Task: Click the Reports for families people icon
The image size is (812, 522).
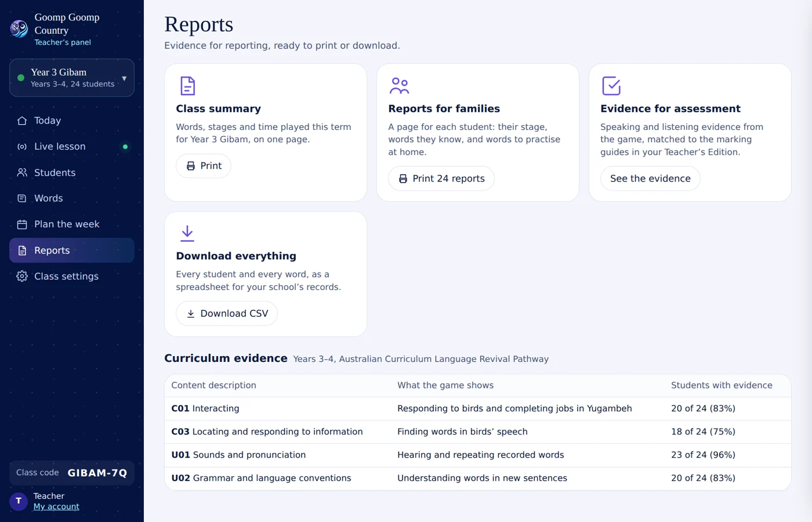Action: point(399,86)
